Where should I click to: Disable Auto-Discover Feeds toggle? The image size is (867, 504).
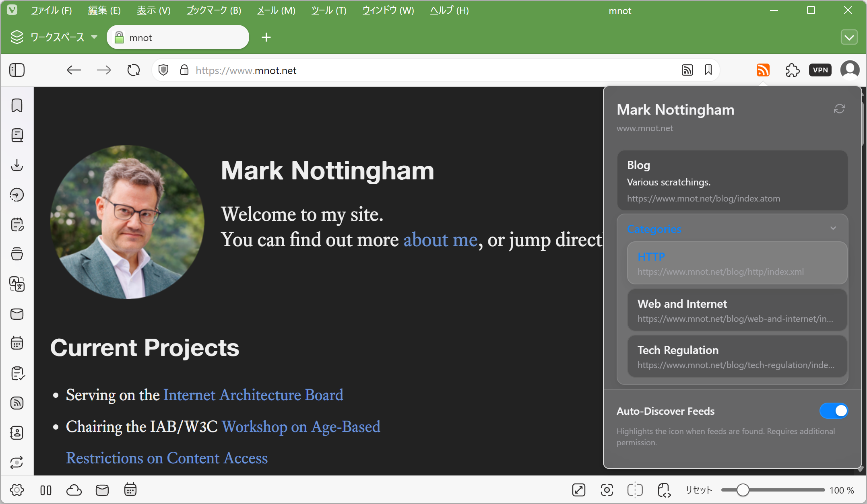point(834,411)
